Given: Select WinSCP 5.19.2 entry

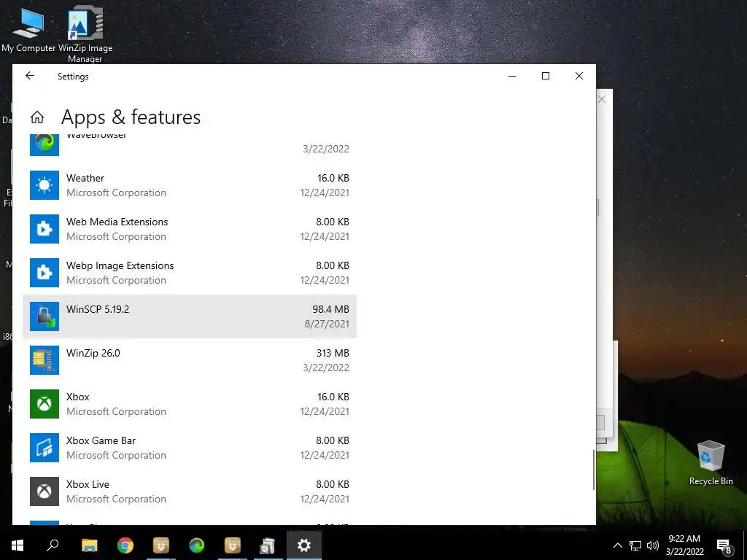Looking at the screenshot, I should tap(190, 316).
